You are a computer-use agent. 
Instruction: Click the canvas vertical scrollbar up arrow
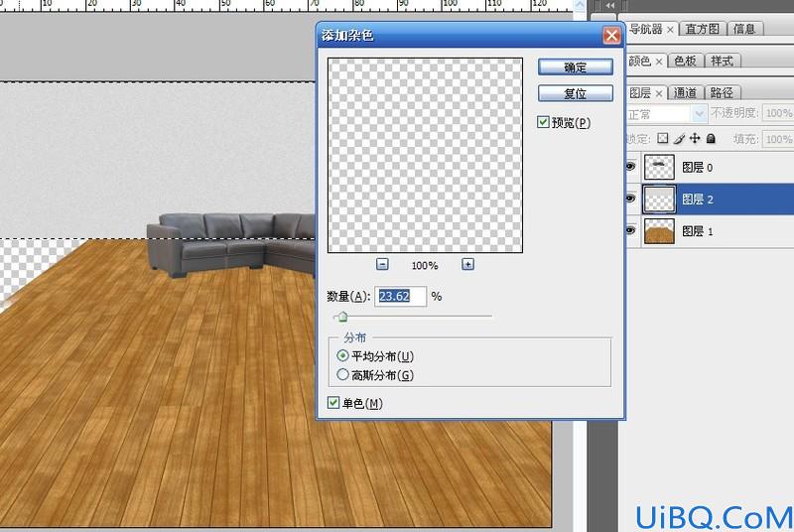(x=580, y=5)
